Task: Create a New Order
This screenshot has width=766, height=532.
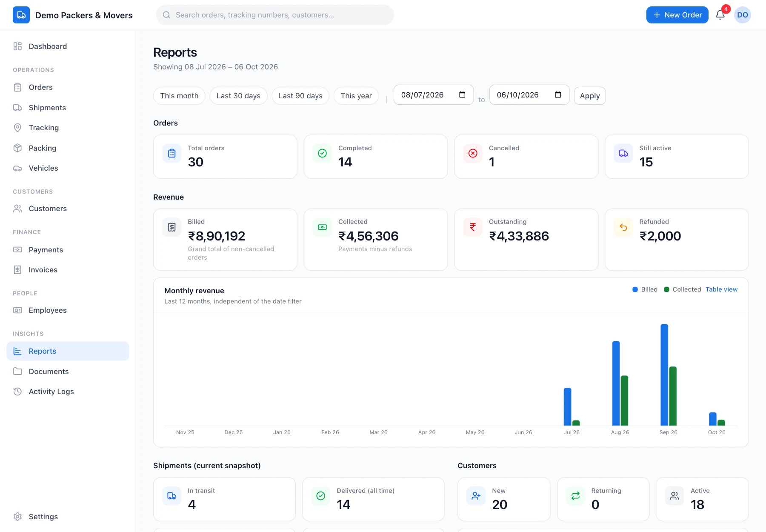Action: point(677,15)
